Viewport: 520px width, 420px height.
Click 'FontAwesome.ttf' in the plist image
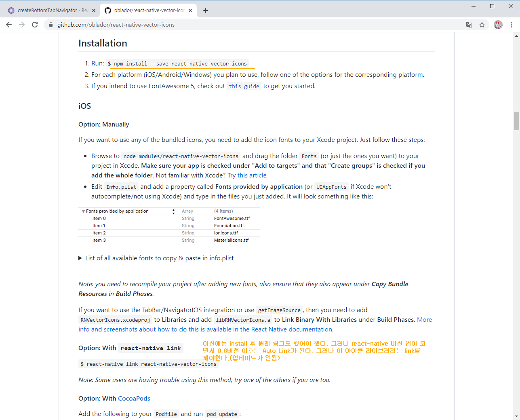coord(232,218)
